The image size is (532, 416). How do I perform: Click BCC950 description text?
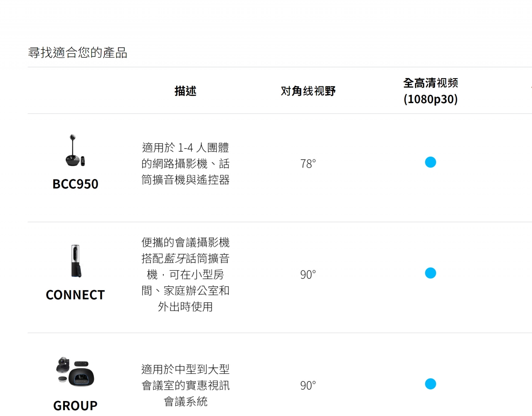click(185, 163)
